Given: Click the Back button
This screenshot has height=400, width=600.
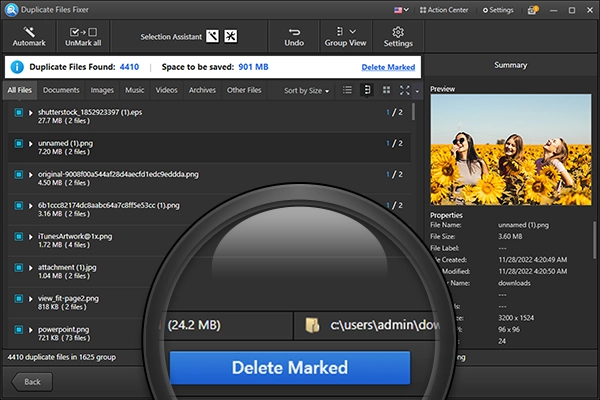Looking at the screenshot, I should pyautogui.click(x=32, y=382).
